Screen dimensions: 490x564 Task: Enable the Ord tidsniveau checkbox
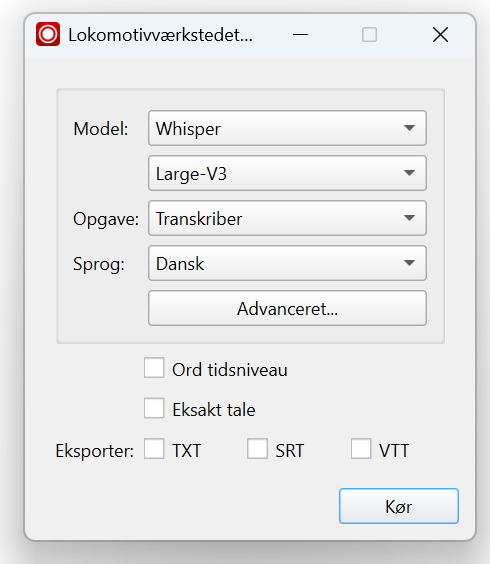coord(154,368)
